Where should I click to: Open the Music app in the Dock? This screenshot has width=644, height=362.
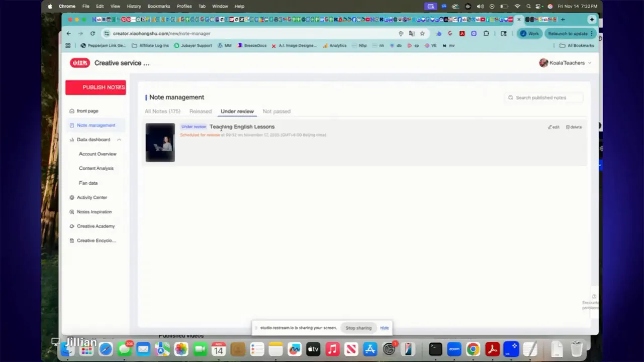[x=332, y=349]
